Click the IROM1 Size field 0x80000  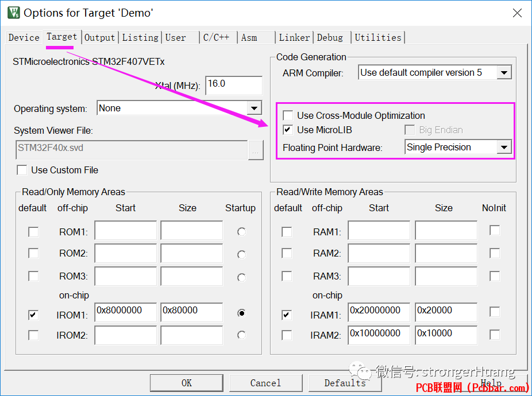point(192,312)
